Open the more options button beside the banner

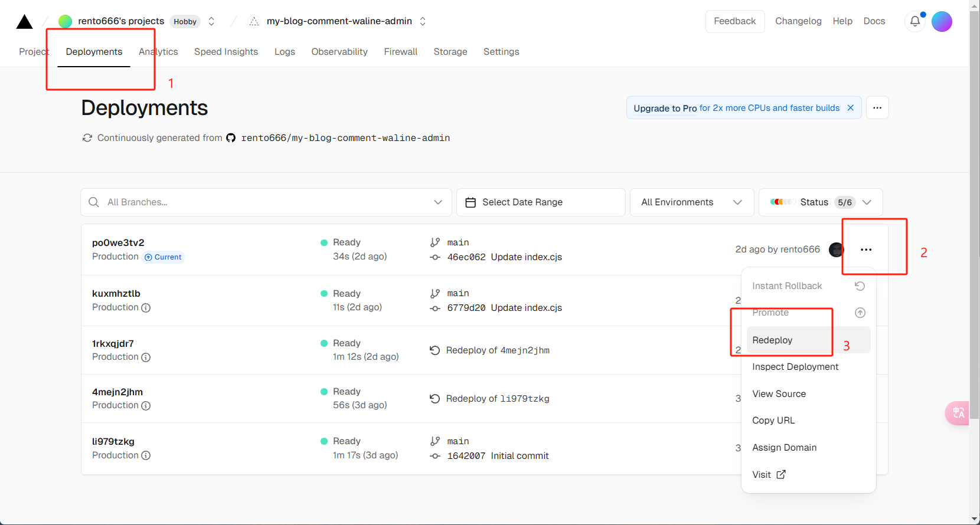(877, 108)
